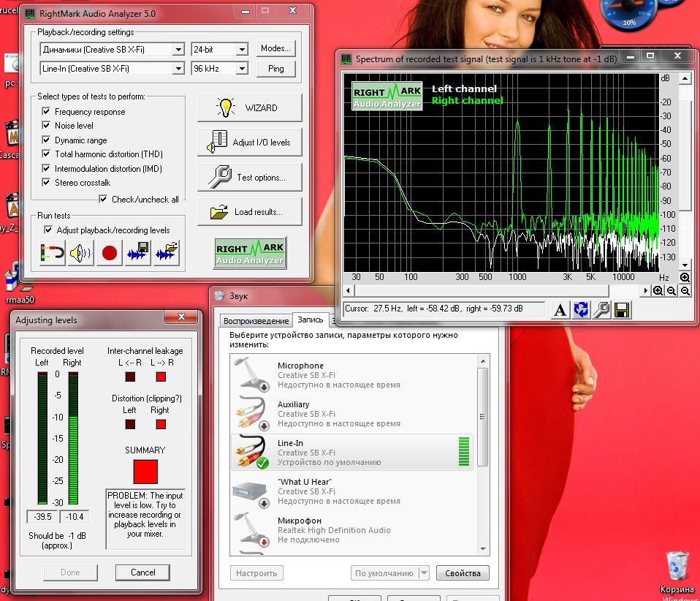Screen dimensions: 700x601
Task: Click the waveform icon with floppy disk
Action: (x=138, y=254)
